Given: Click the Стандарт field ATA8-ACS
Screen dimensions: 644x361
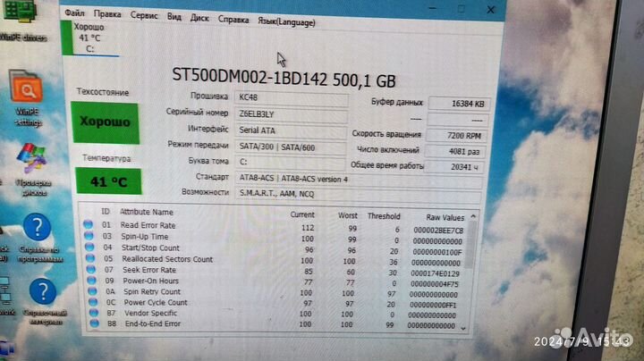Looking at the screenshot, I should pyautogui.click(x=359, y=180).
